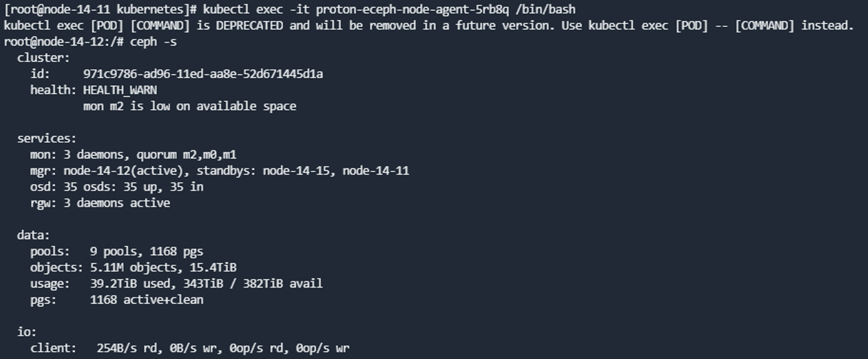Click the 9 pools, 1168 pgs line
The width and height of the screenshot is (868, 359).
click(117, 251)
